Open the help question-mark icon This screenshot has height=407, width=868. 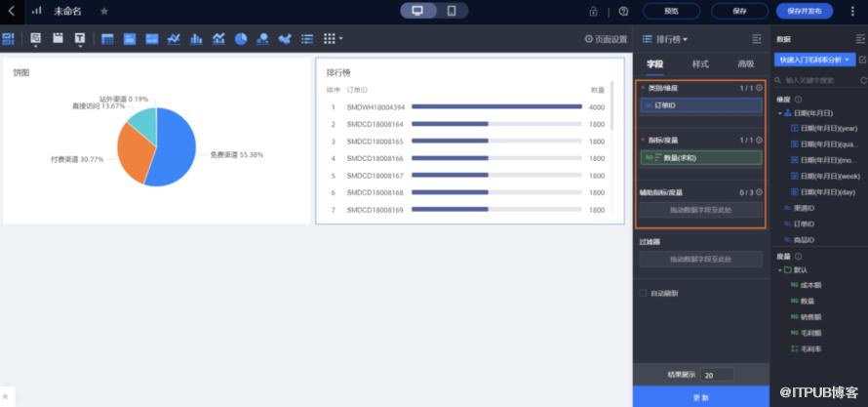tap(624, 11)
